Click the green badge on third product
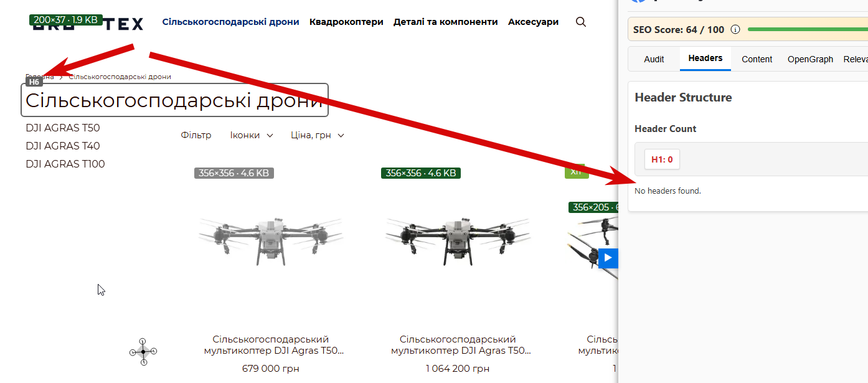868x383 pixels. pos(577,171)
